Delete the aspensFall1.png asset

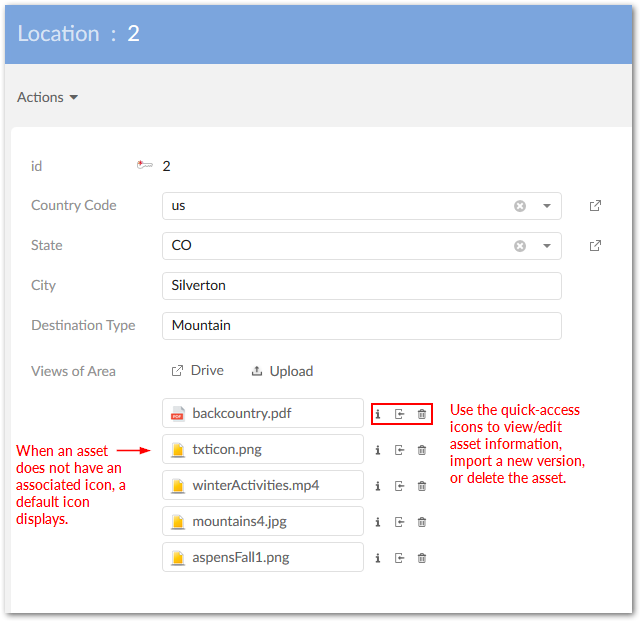(422, 558)
